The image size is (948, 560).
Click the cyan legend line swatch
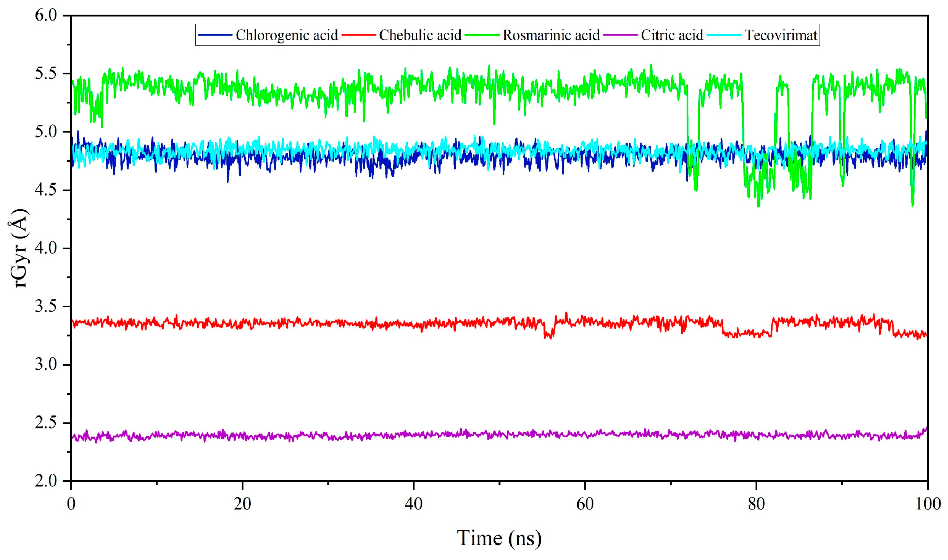724,35
